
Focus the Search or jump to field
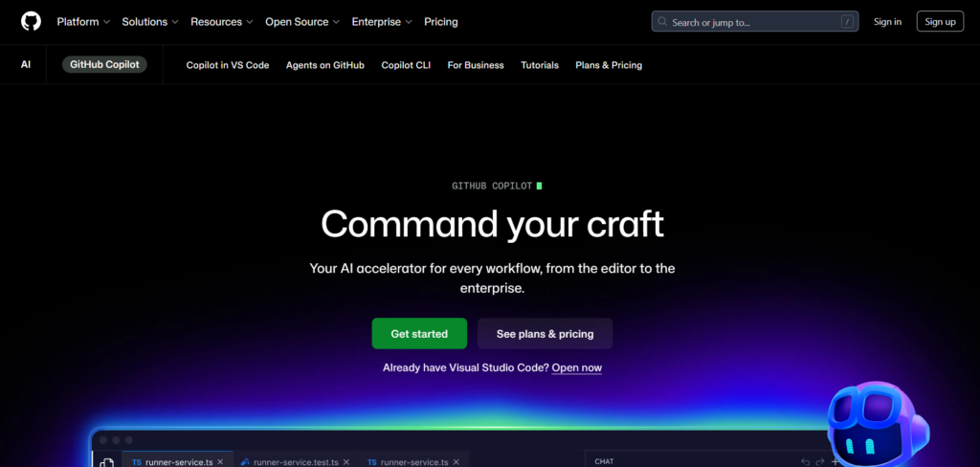click(x=755, y=21)
